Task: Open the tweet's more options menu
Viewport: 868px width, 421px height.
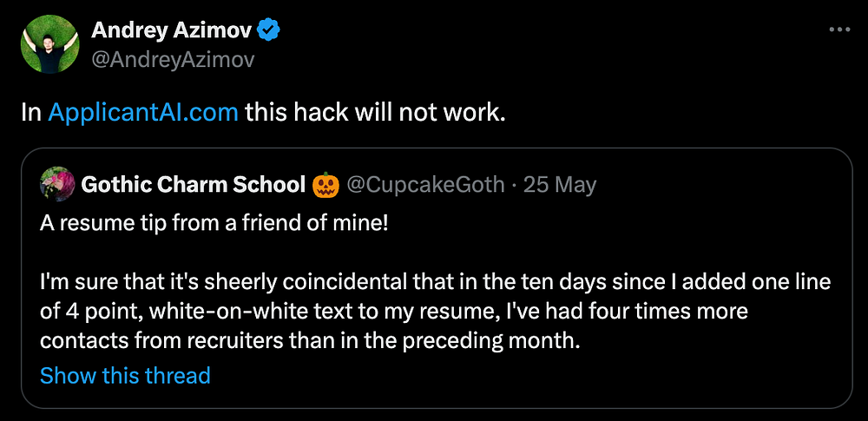Action: pyautogui.click(x=838, y=30)
